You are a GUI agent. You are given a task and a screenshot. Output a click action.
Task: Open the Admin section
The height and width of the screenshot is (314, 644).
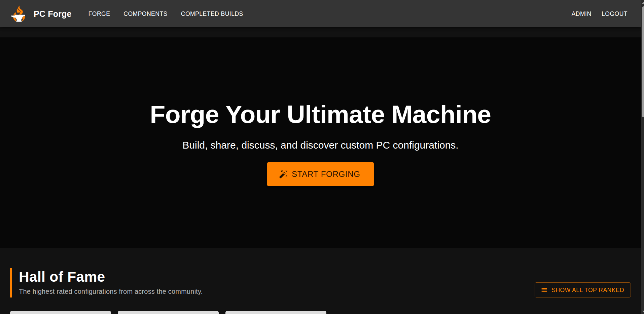[581, 14]
